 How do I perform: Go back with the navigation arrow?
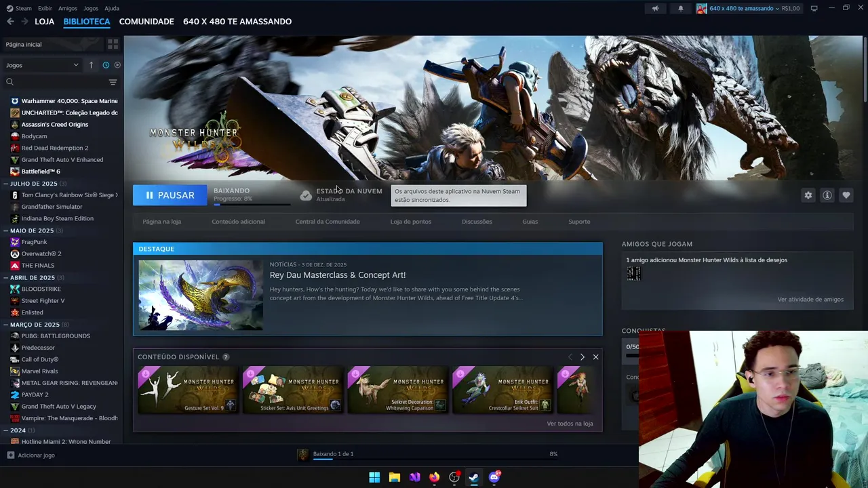coord(10,22)
